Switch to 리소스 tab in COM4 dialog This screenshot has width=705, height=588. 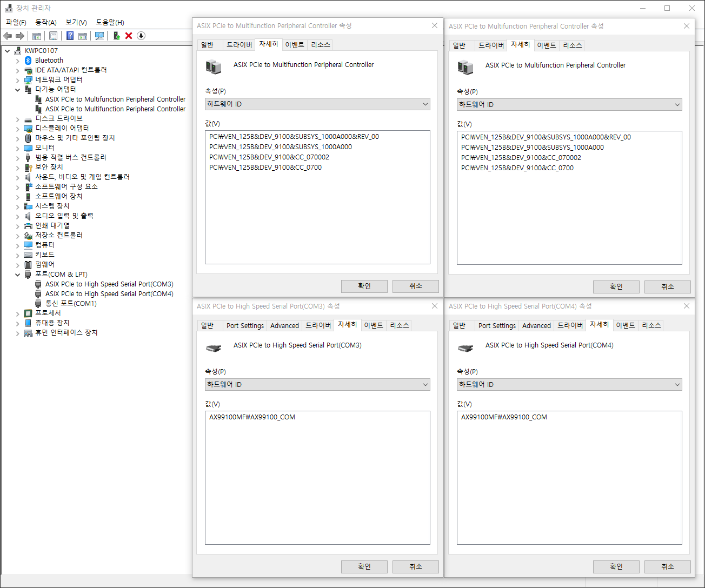click(651, 325)
